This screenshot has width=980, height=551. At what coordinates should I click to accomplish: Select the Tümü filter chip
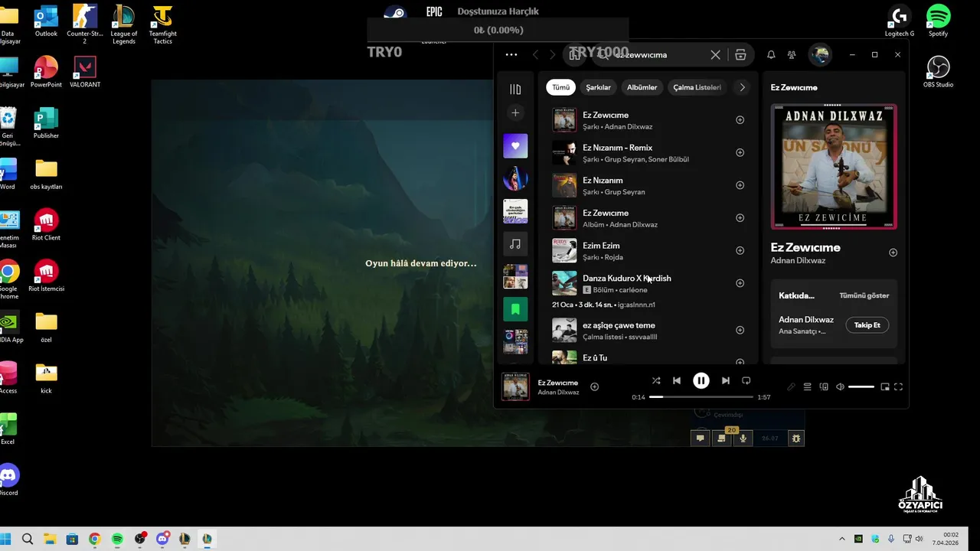[561, 87]
